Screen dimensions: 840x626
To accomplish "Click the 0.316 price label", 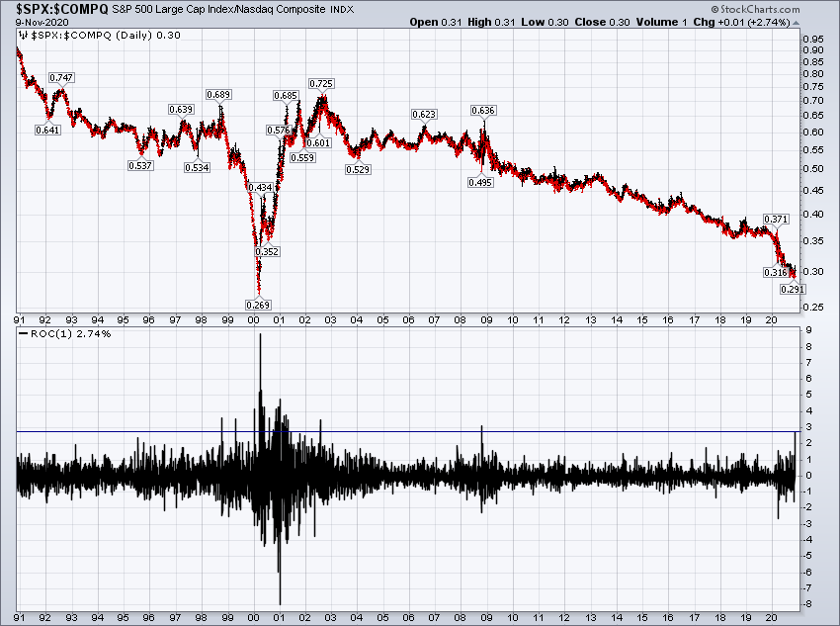I will click(775, 272).
